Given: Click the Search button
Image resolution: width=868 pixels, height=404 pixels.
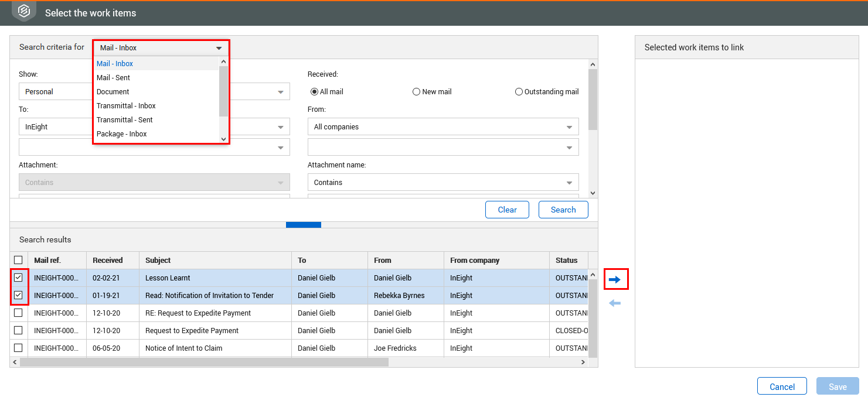Looking at the screenshot, I should [563, 209].
